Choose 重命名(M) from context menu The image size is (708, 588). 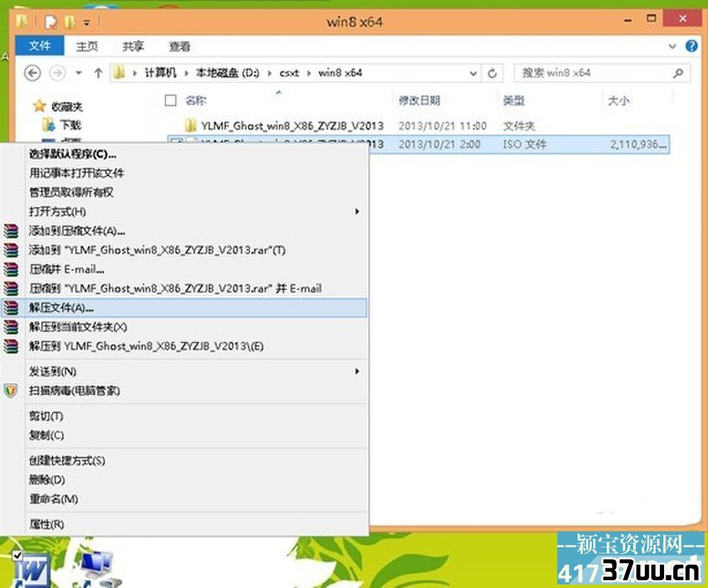coord(53,499)
